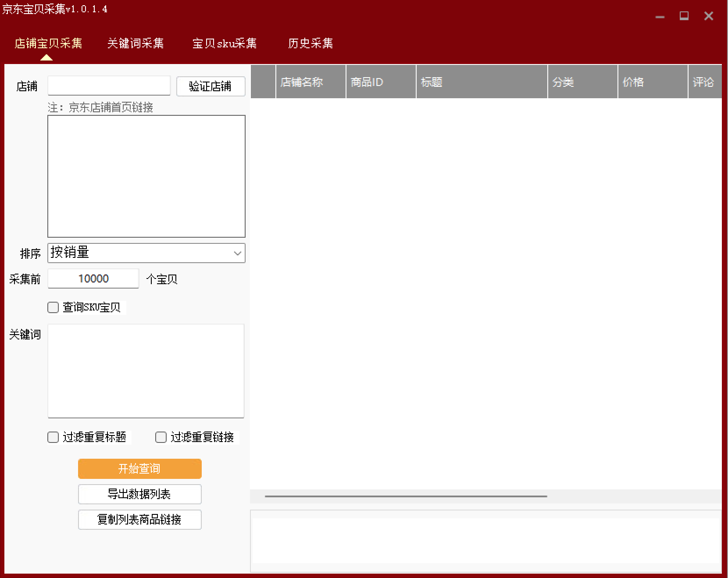The height and width of the screenshot is (578, 728).
Task: Go to 历史采集 tab
Action: [x=310, y=43]
